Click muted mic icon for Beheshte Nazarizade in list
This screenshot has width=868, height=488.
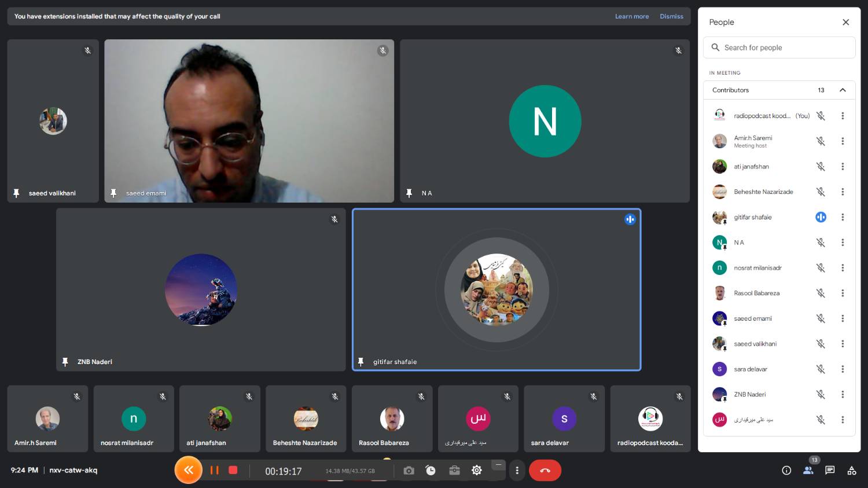click(x=821, y=192)
